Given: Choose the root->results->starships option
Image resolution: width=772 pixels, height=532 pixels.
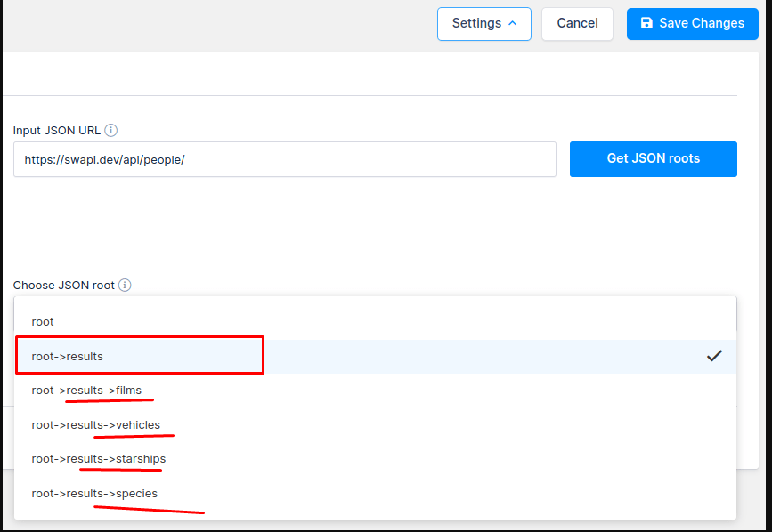Looking at the screenshot, I should pyautogui.click(x=99, y=459).
